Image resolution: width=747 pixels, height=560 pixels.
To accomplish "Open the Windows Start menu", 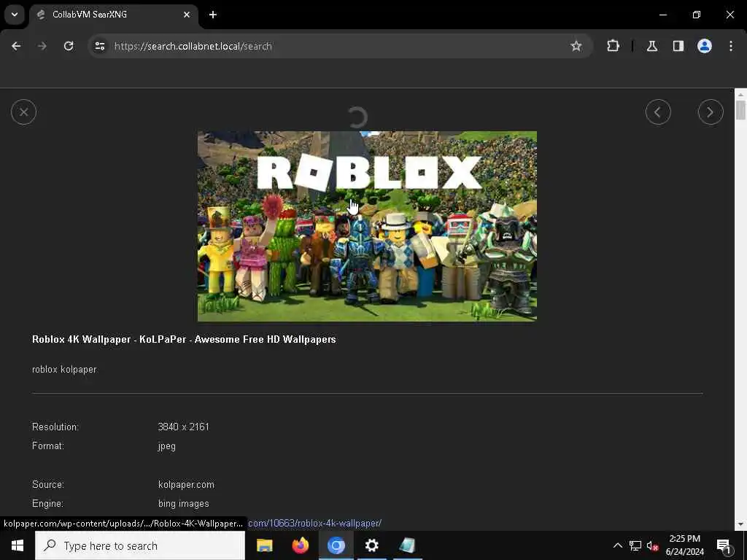I will click(x=18, y=545).
